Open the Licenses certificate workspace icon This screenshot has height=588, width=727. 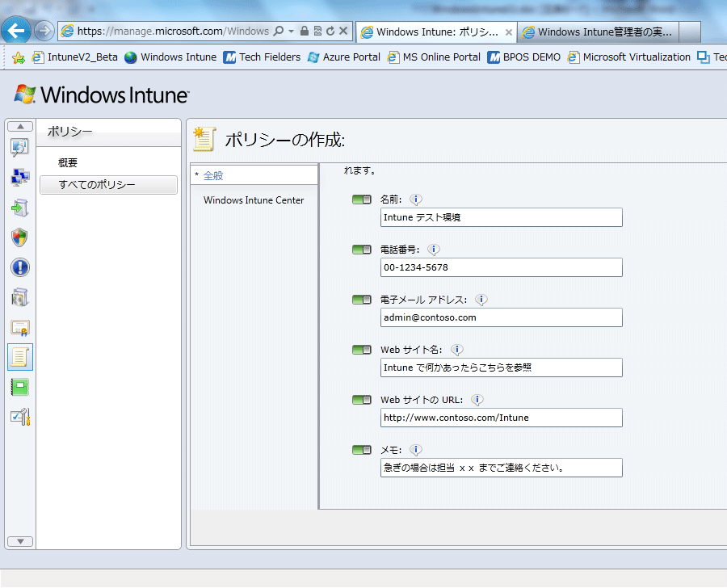20,327
